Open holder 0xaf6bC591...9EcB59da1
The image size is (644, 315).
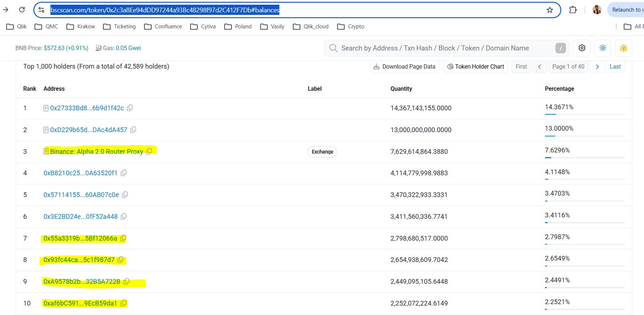pyautogui.click(x=80, y=303)
